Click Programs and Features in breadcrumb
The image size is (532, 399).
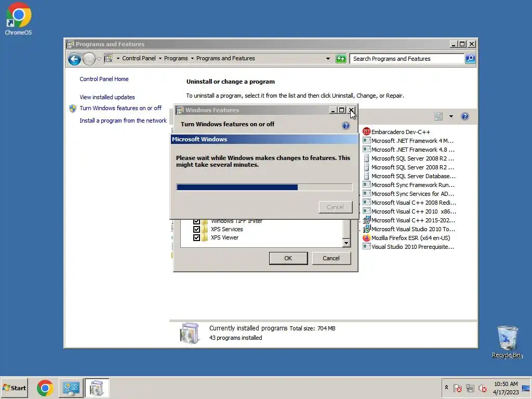pos(225,58)
